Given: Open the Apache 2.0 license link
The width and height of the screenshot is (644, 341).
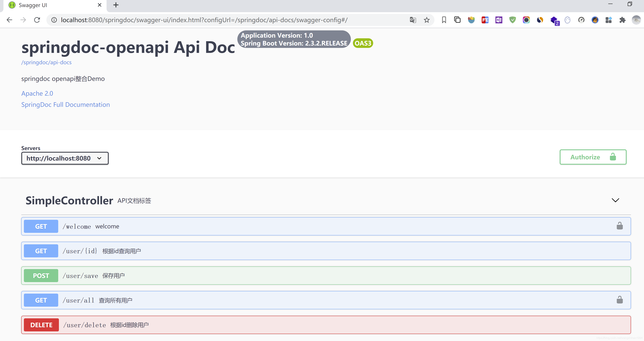Looking at the screenshot, I should point(37,93).
